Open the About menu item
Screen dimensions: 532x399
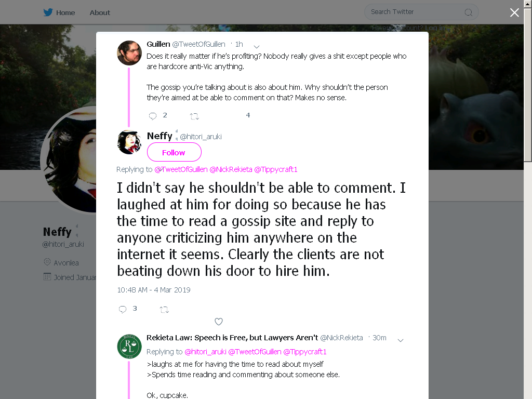click(100, 12)
